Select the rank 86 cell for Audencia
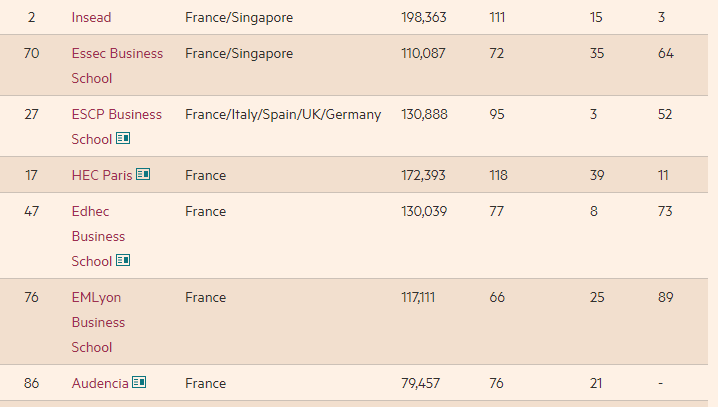This screenshot has height=407, width=718. (32, 383)
